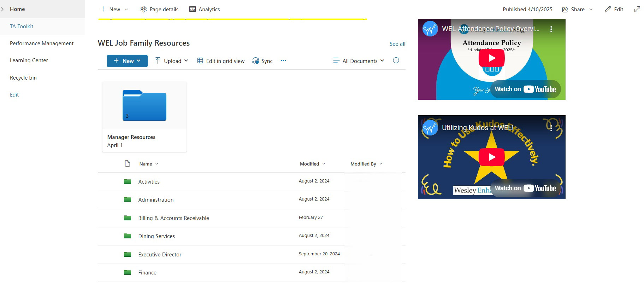Click See all link for Job Family Resources
The image size is (644, 284).
[x=397, y=44]
